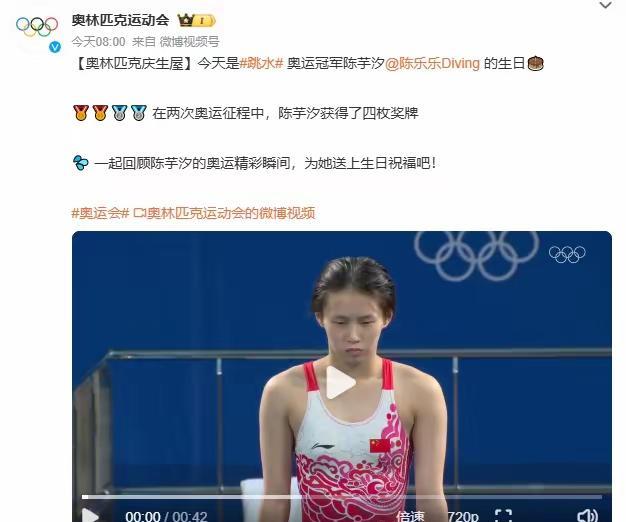
Task: Open the @陈乐乐Diving mention link
Action: coord(432,63)
